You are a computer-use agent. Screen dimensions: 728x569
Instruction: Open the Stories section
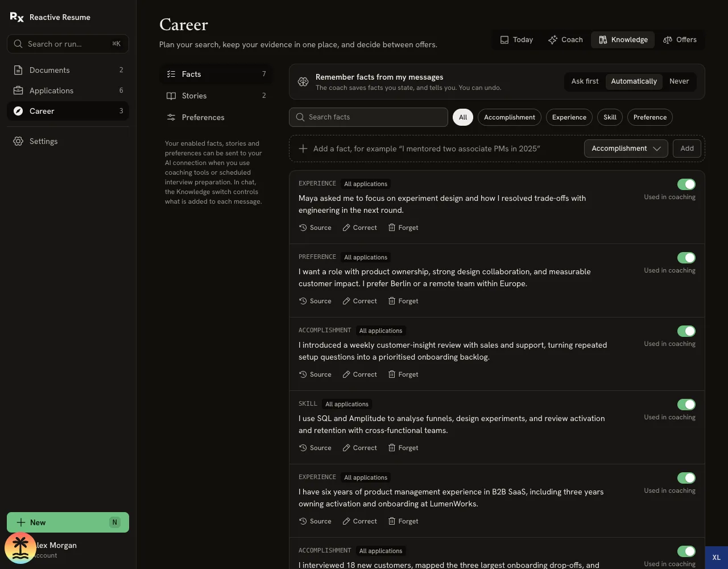click(216, 96)
